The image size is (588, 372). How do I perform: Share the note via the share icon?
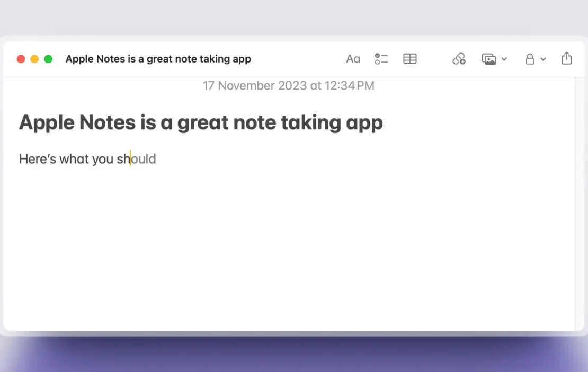tap(566, 58)
